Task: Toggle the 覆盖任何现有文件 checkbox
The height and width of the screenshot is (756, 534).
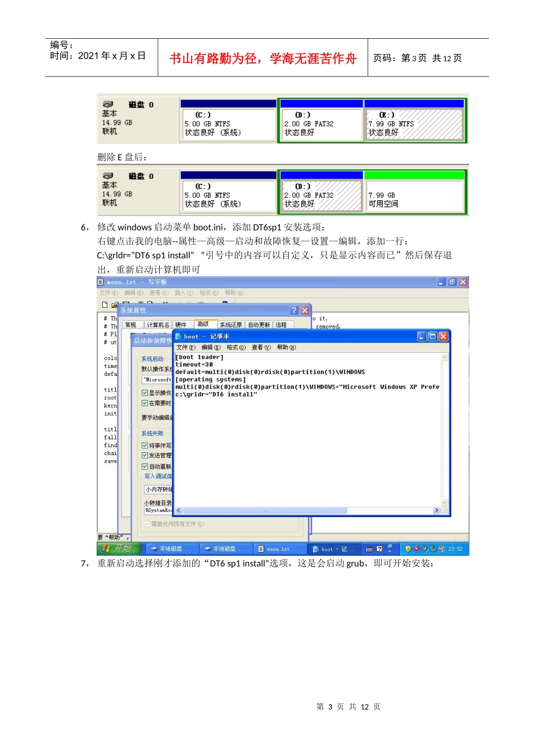Action: coord(147,524)
